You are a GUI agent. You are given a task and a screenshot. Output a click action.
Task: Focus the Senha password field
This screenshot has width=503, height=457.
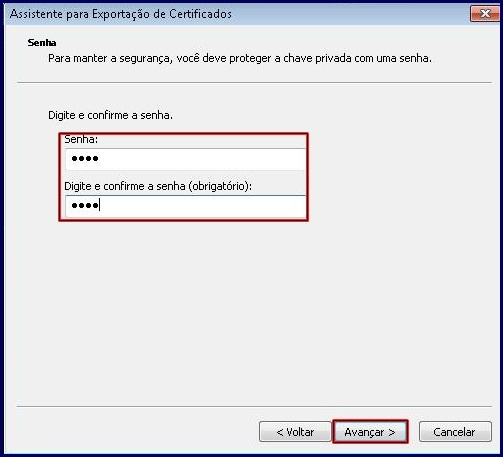tap(186, 159)
